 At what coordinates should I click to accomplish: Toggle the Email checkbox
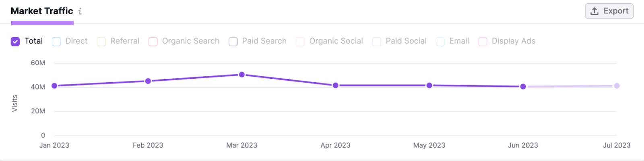440,41
